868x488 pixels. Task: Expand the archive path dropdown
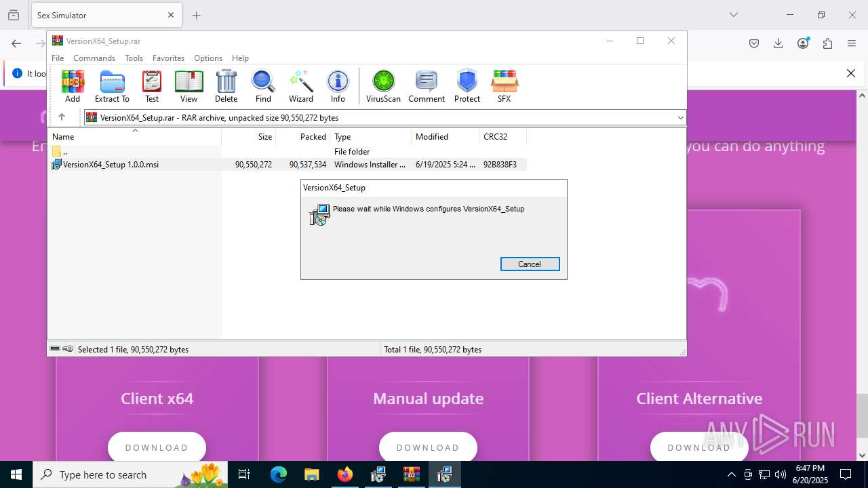click(x=680, y=118)
